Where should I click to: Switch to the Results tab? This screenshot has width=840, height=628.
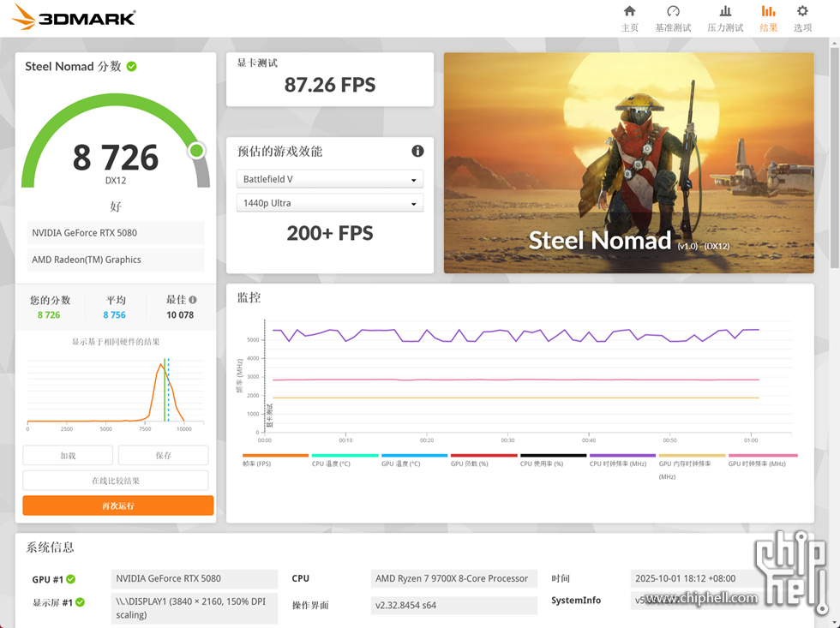coord(768,18)
